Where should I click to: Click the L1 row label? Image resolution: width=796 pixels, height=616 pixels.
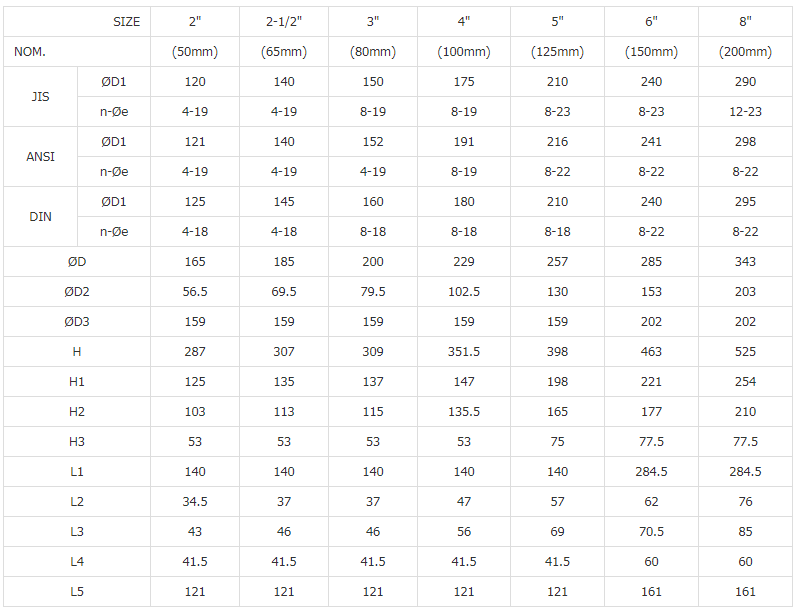(x=77, y=472)
